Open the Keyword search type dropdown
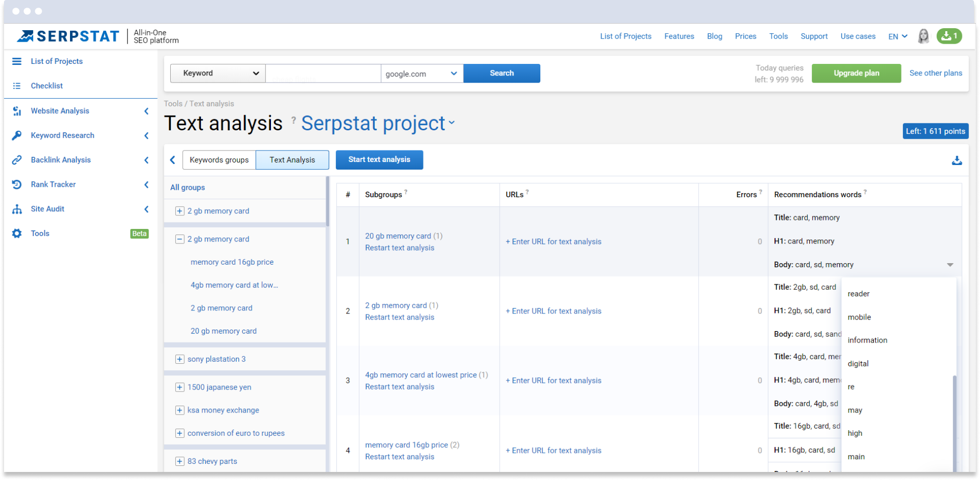Screen dimensions: 980x480 218,73
